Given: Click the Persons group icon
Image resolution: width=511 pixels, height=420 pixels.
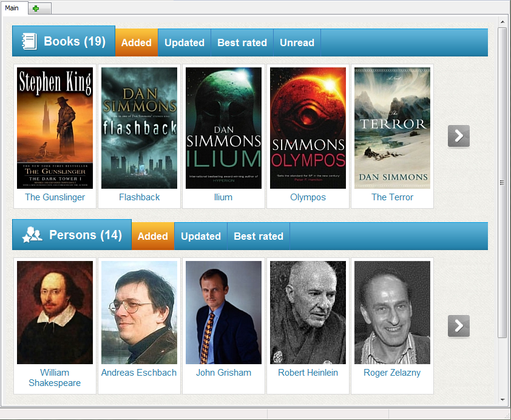Looking at the screenshot, I should (32, 235).
